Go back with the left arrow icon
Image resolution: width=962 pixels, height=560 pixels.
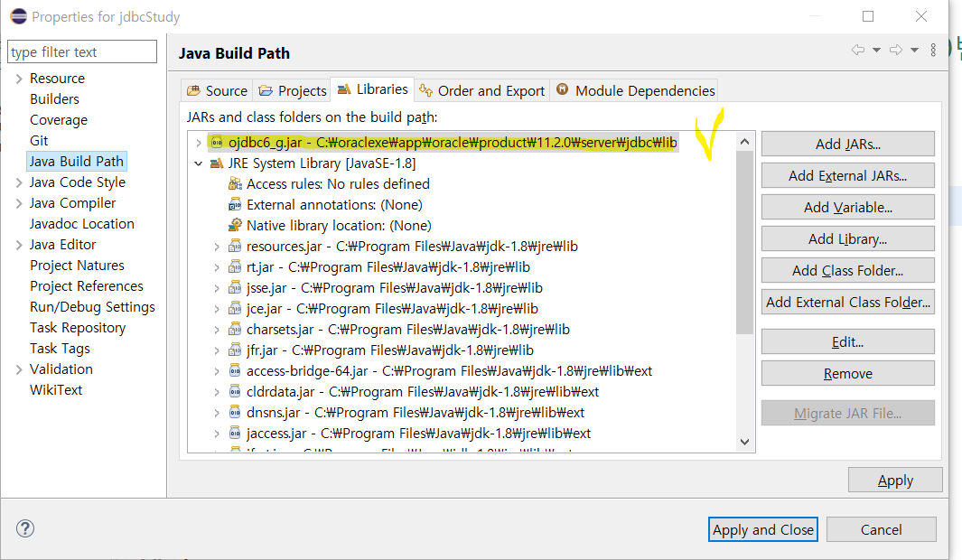tap(858, 51)
